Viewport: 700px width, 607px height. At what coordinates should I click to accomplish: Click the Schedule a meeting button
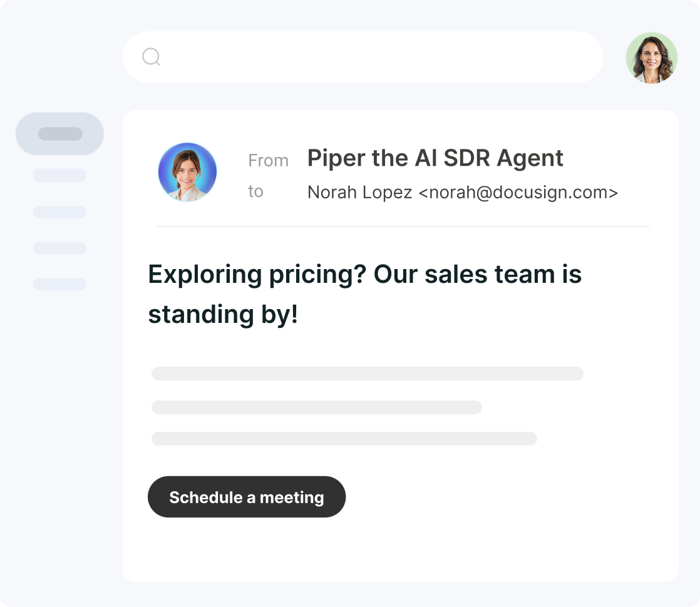click(247, 497)
